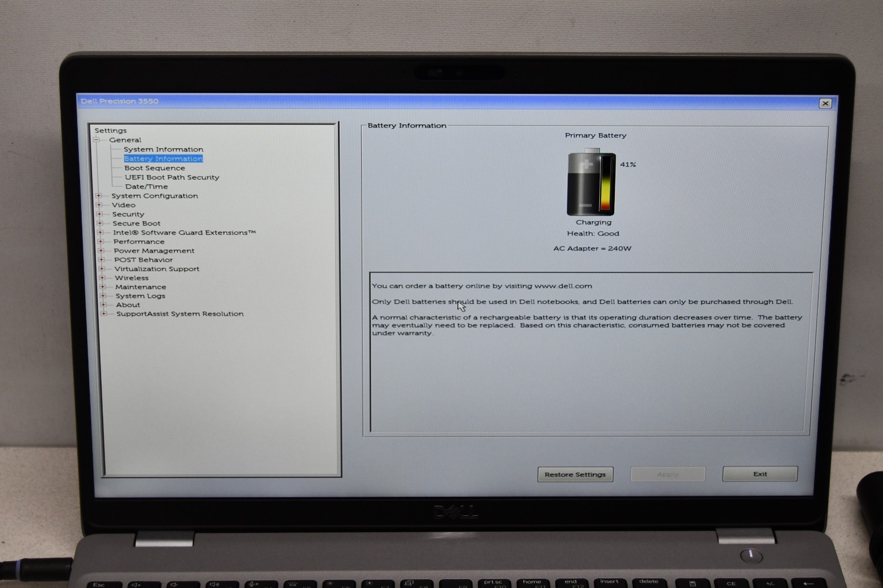Expand Power Management node

point(101,250)
